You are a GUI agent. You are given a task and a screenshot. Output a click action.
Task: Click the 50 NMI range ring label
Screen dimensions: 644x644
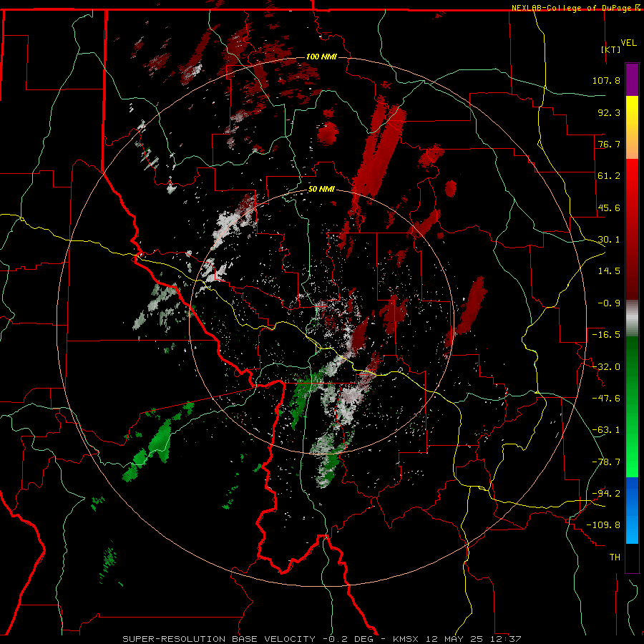321,190
